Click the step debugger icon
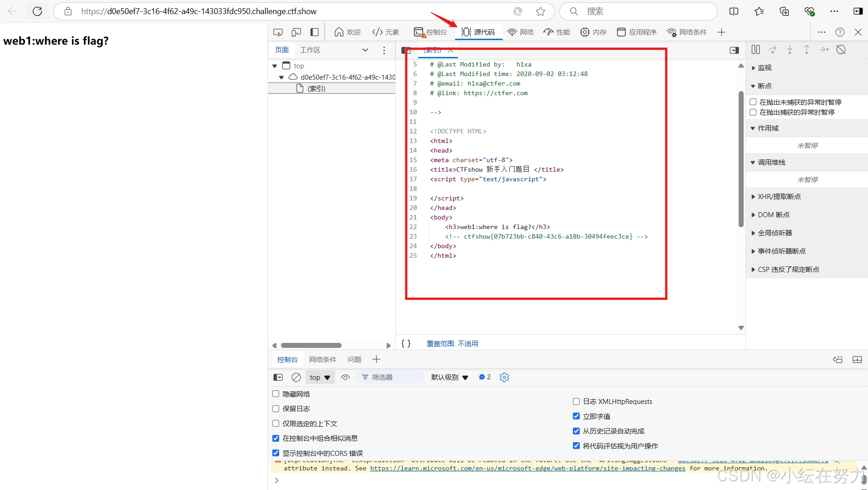The image size is (868, 490). (824, 50)
